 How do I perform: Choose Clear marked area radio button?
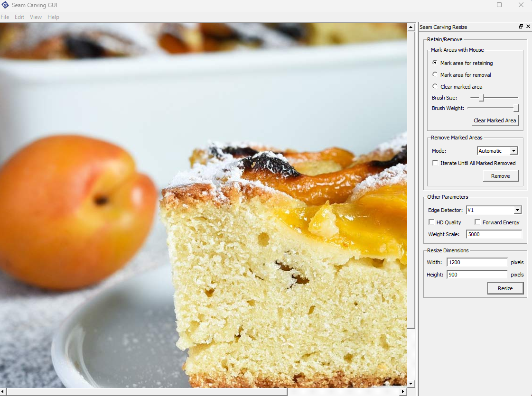[x=435, y=86]
